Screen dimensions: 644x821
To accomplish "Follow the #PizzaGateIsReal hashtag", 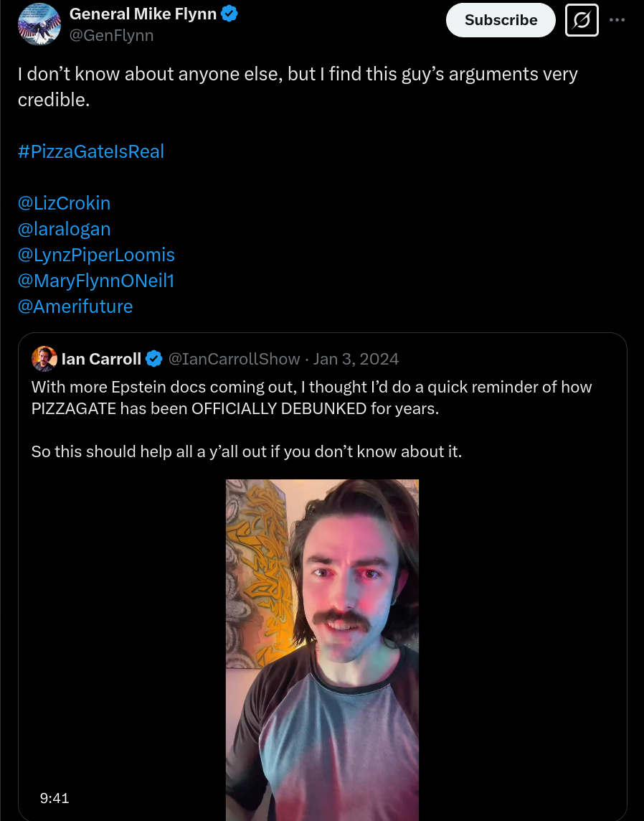I will click(x=91, y=151).
